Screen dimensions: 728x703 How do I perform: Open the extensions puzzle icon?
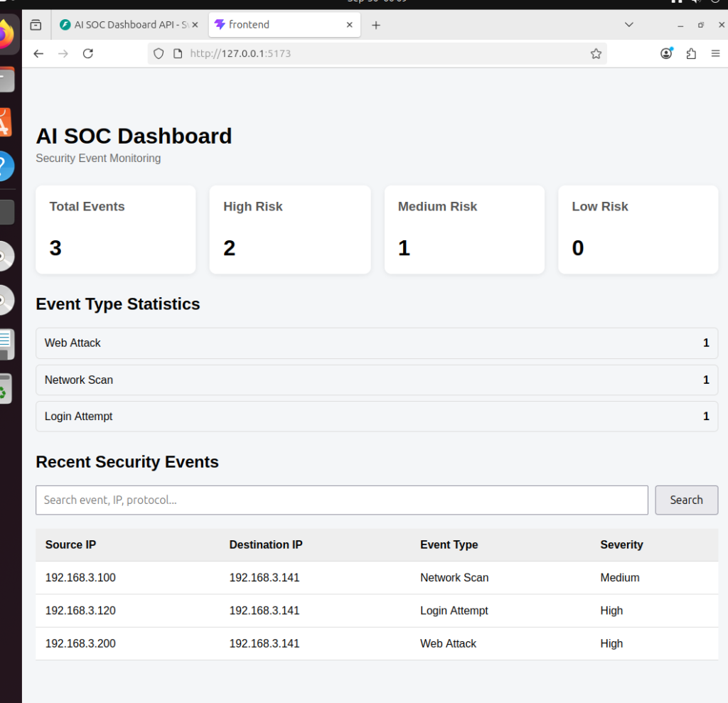coord(691,54)
